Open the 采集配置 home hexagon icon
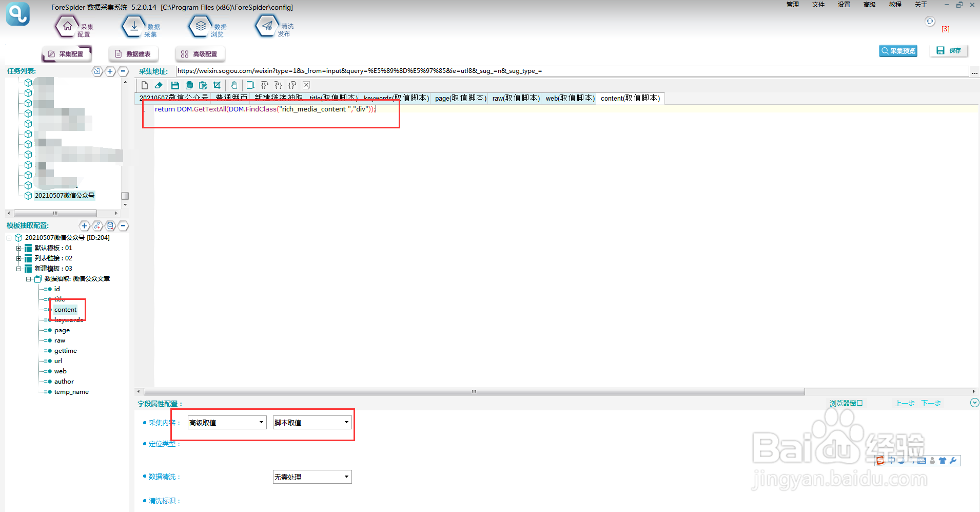The height and width of the screenshot is (512, 980). pyautogui.click(x=67, y=26)
